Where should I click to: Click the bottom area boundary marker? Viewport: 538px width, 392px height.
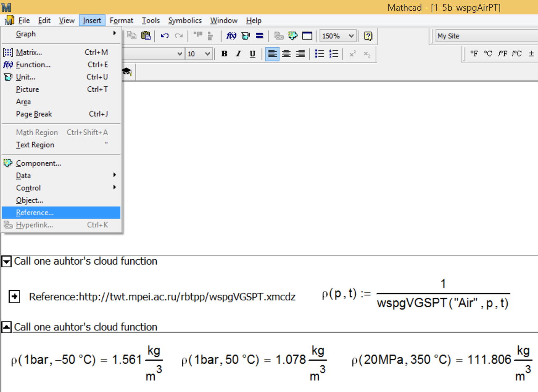tap(7, 327)
